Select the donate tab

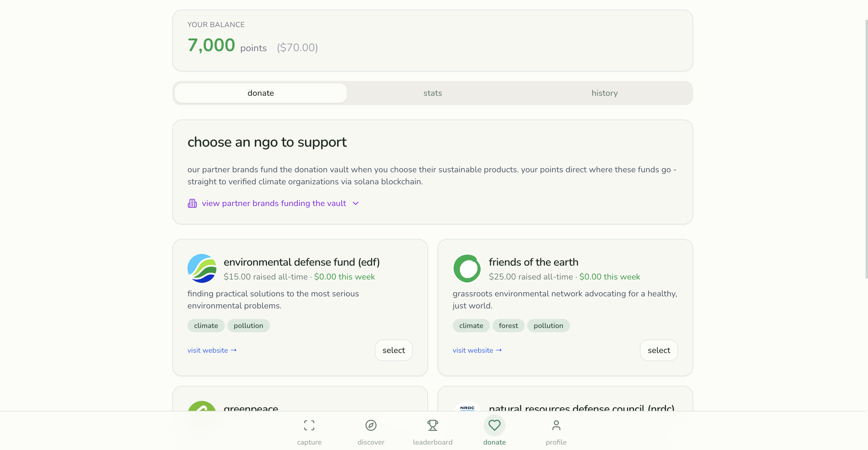coord(260,93)
